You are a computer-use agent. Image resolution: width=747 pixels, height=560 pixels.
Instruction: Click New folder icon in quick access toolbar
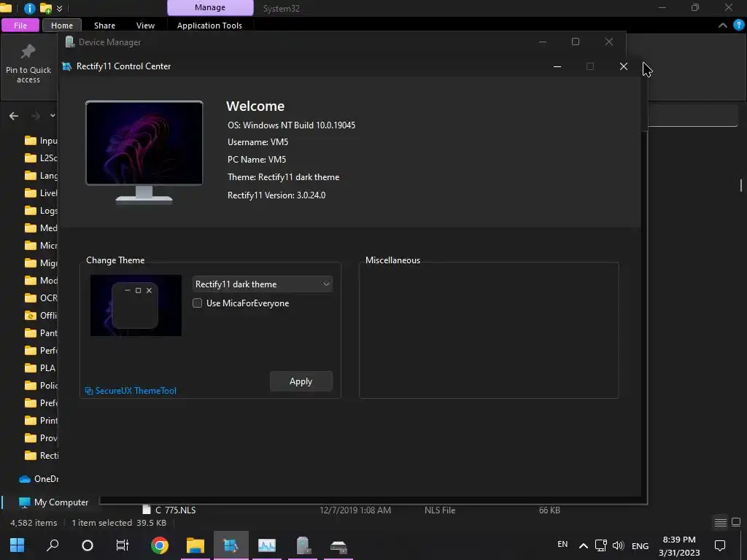46,8
